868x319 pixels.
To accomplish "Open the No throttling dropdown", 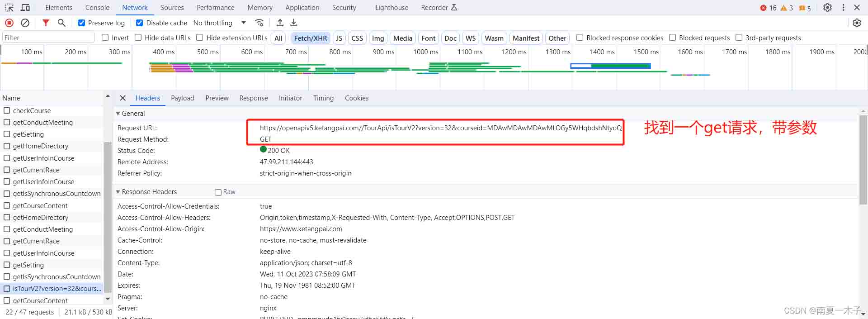I will tap(219, 23).
